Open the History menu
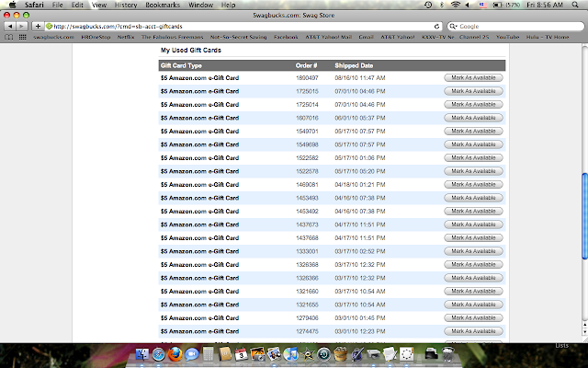Image resolution: width=588 pixels, height=368 pixels. click(126, 5)
